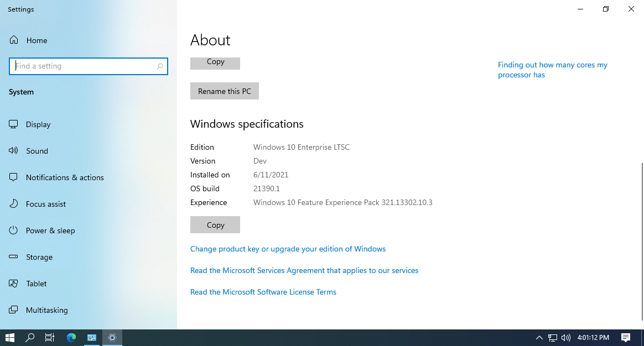Open the Multitasking icon in sidebar
644x346 pixels.
13,310
